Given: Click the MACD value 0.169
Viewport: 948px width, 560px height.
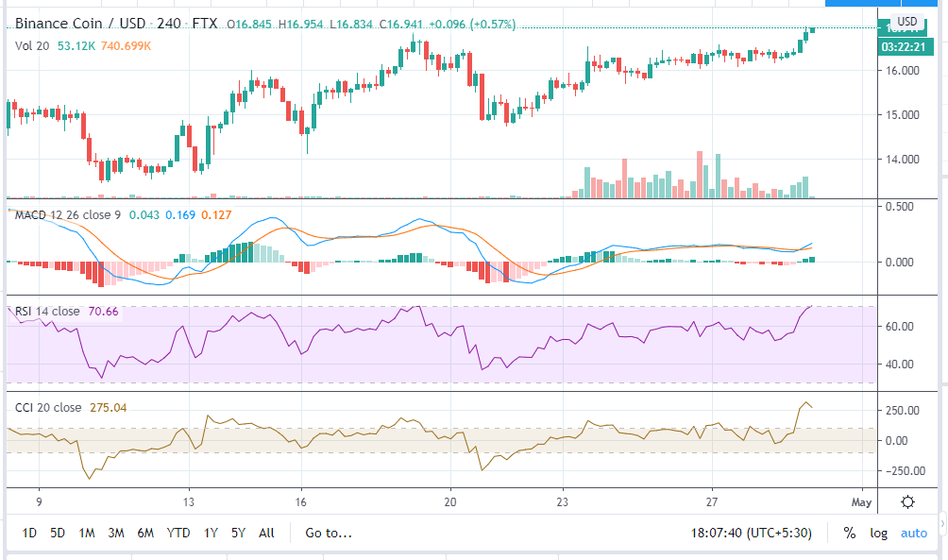Looking at the screenshot, I should [180, 214].
